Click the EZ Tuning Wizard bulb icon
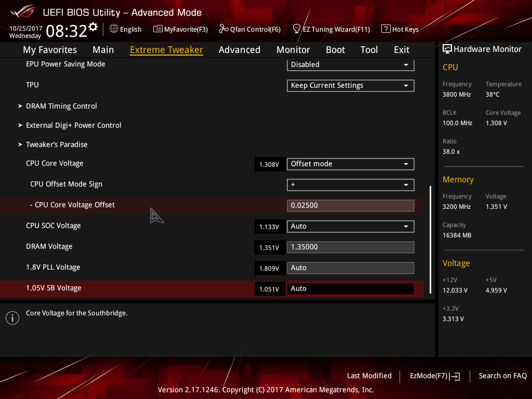The image size is (532, 399). point(297,29)
